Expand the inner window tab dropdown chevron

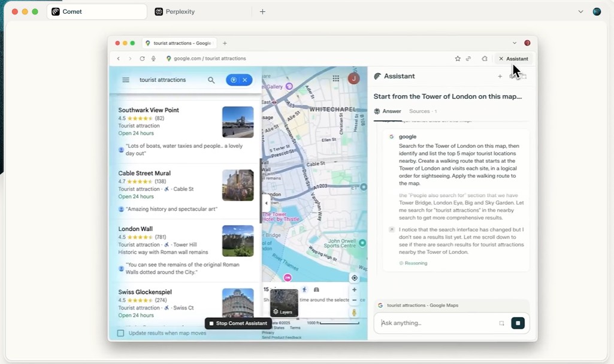coord(515,43)
